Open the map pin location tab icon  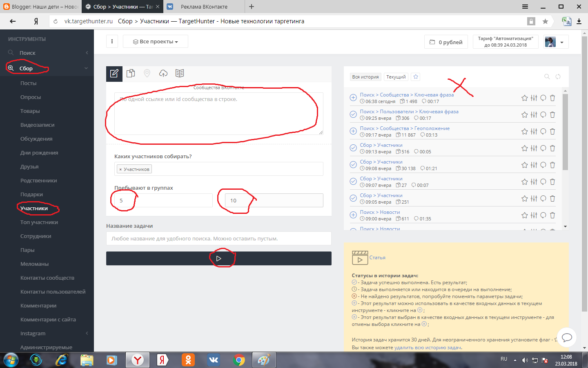pyautogui.click(x=147, y=74)
